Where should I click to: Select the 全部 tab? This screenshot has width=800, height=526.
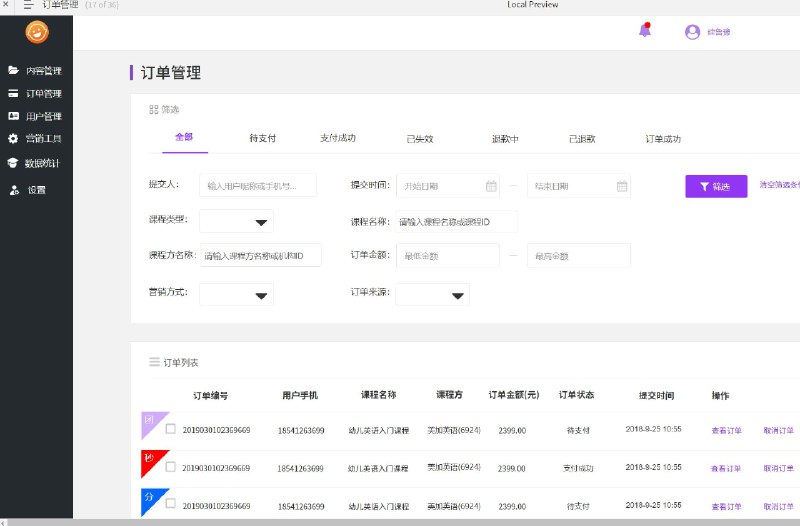[184, 137]
